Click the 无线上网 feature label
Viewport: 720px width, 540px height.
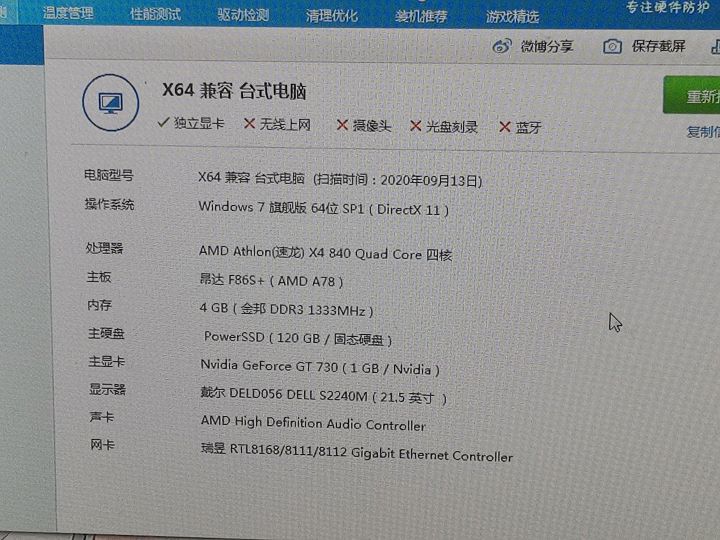(x=285, y=124)
